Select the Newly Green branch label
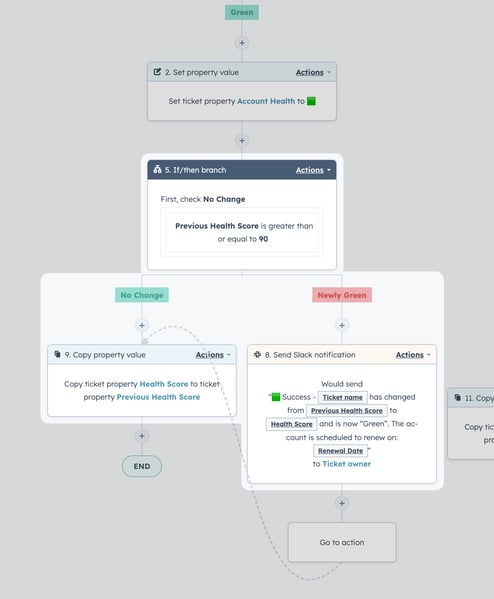The height and width of the screenshot is (599, 494). (x=342, y=295)
